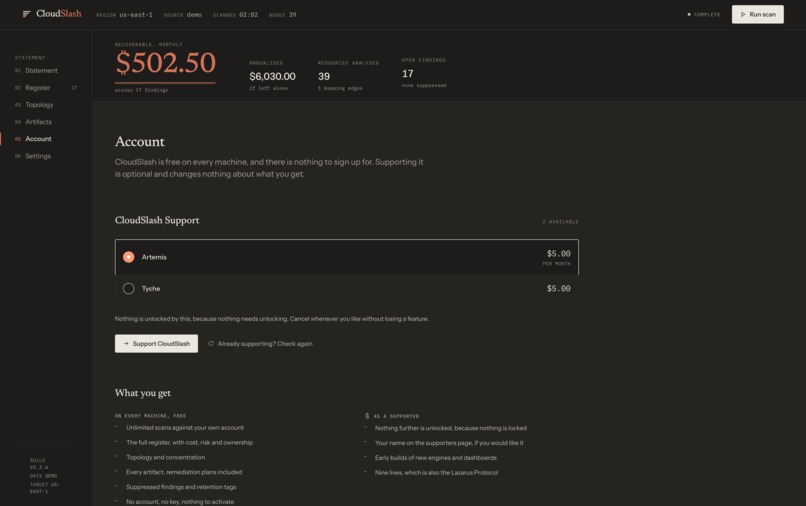Click the CloudSlash Support heading

point(157,220)
